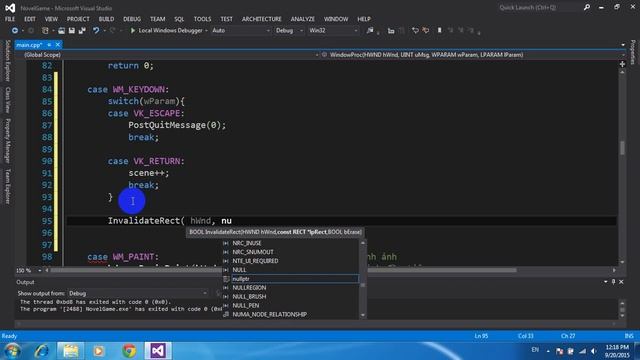Image resolution: width=640 pixels, height=360 pixels.
Task: Select NULL in the IntelliSense list
Action: [291, 270]
